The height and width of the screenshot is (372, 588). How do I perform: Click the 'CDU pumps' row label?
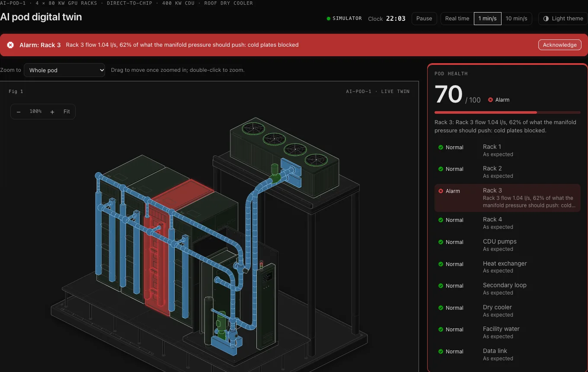tap(500, 241)
